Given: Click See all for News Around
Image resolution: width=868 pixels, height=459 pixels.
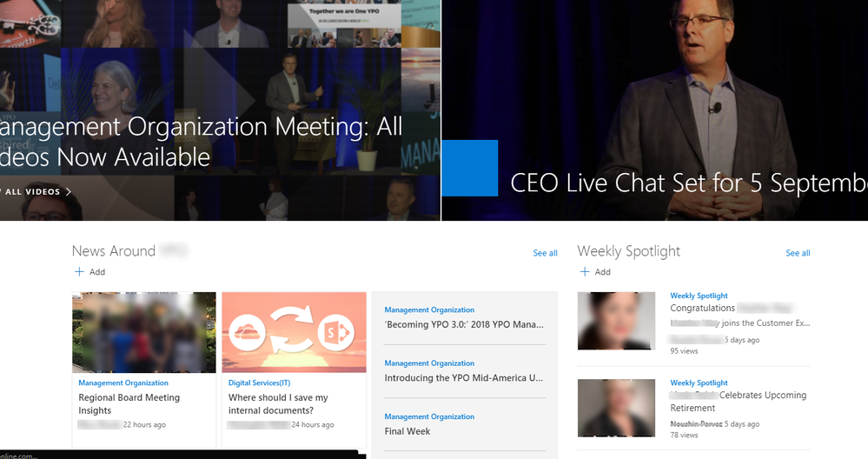Looking at the screenshot, I should click(x=545, y=253).
